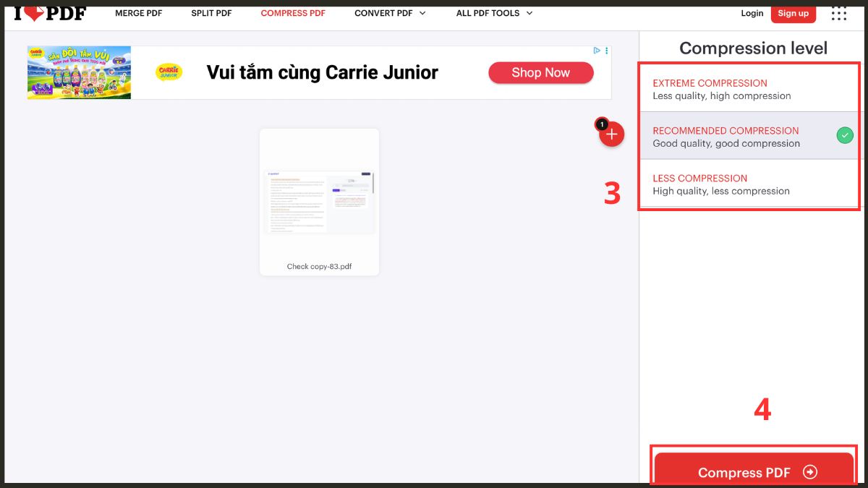Click the Sign up button
The width and height of the screenshot is (868, 488).
(793, 13)
